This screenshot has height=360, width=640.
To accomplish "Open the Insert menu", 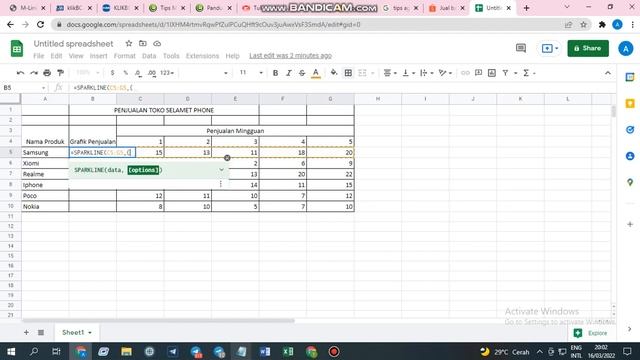I will (98, 56).
